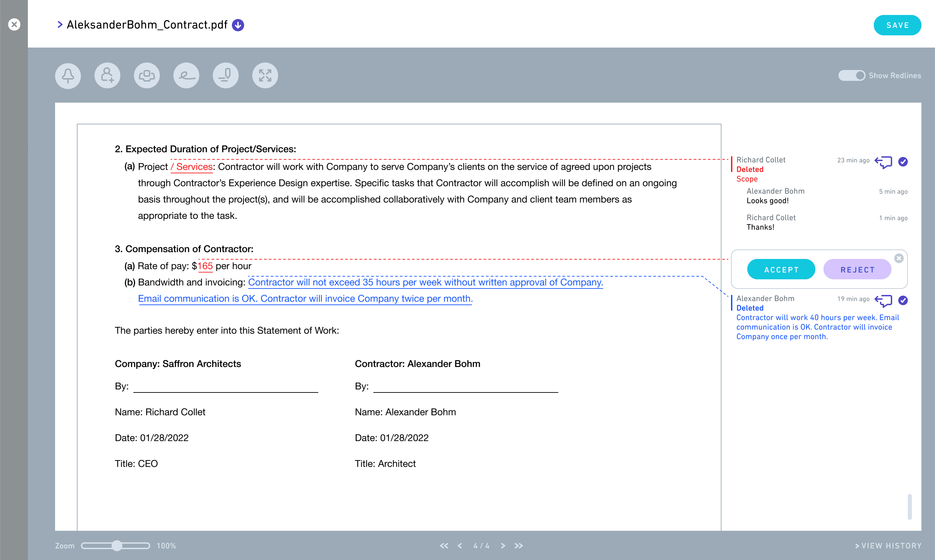Dismiss the Accept/Reject popup box

pos(899,258)
